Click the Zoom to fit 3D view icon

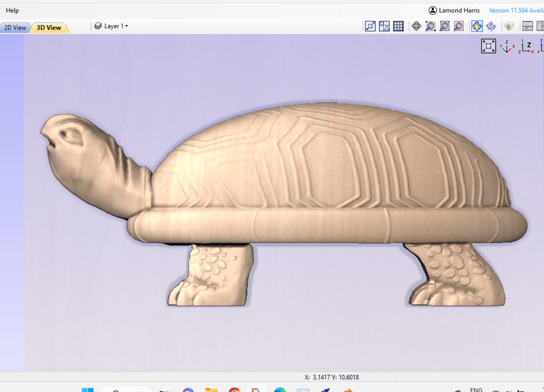coord(488,45)
